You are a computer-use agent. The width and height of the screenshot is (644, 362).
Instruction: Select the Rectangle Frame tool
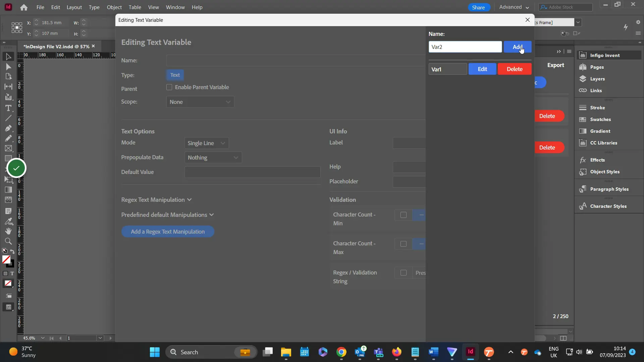coord(8,148)
